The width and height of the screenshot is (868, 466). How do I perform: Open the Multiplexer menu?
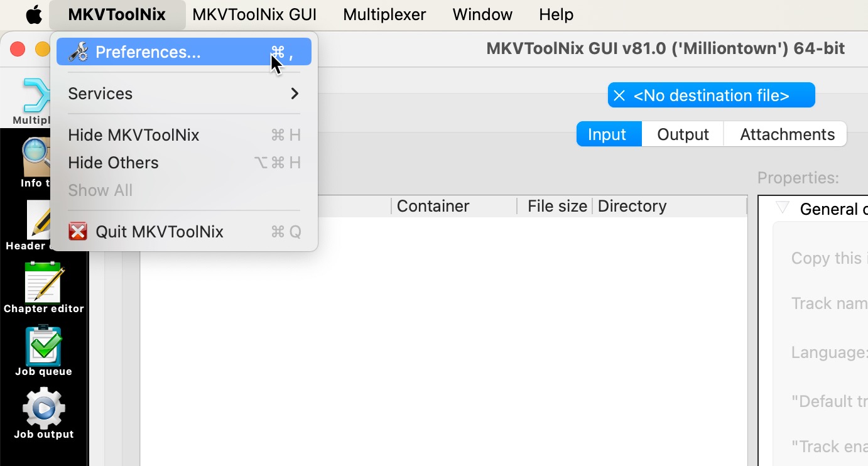coord(384,14)
